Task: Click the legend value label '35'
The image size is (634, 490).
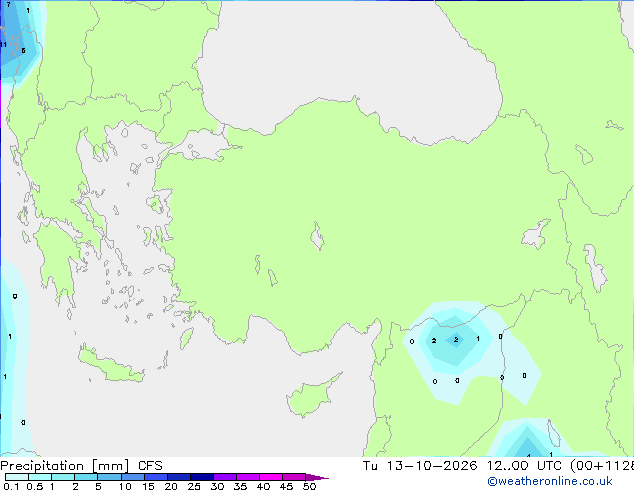Action: coord(240,486)
